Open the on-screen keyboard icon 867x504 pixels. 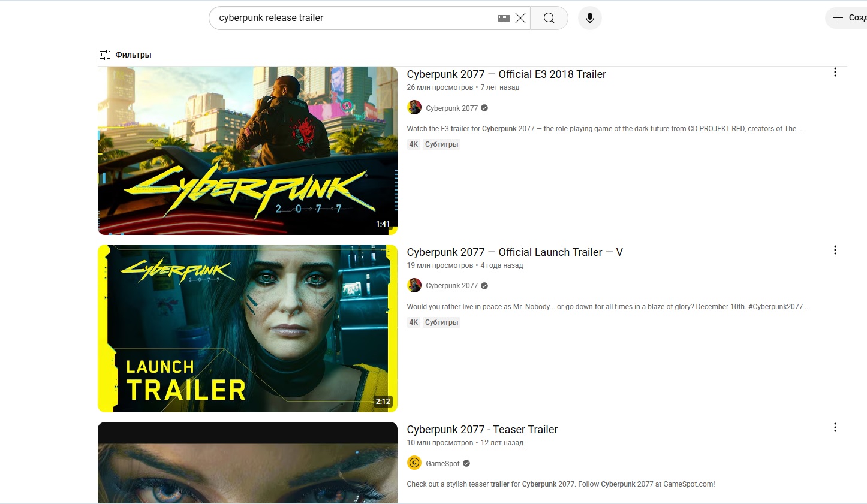[x=504, y=19]
